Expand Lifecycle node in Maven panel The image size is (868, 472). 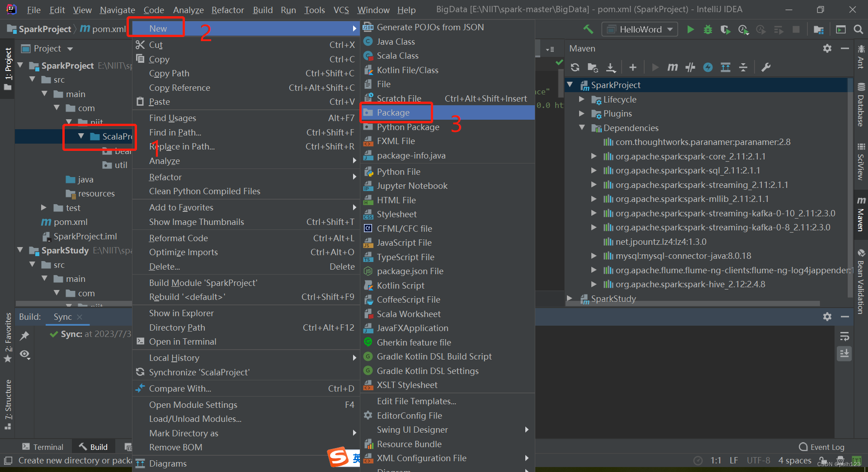click(x=582, y=99)
